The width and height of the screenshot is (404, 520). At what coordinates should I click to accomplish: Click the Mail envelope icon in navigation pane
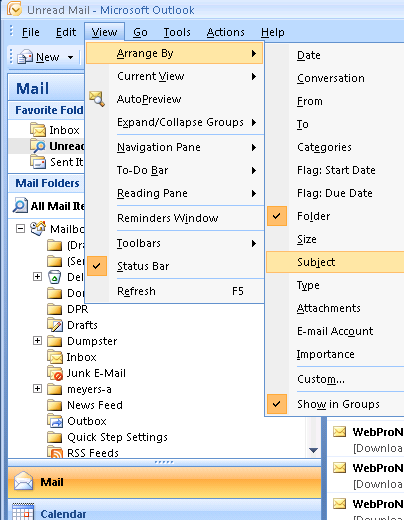pyautogui.click(x=23, y=481)
